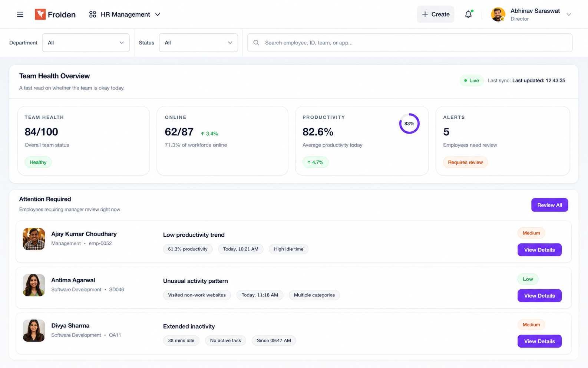Click the QA11 employee ID
588x368 pixels.
[x=115, y=335]
